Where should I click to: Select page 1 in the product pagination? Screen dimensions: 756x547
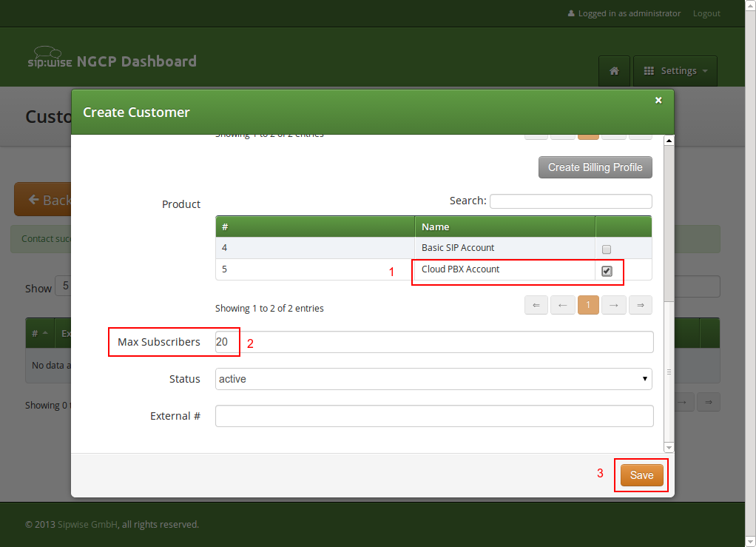(x=588, y=305)
